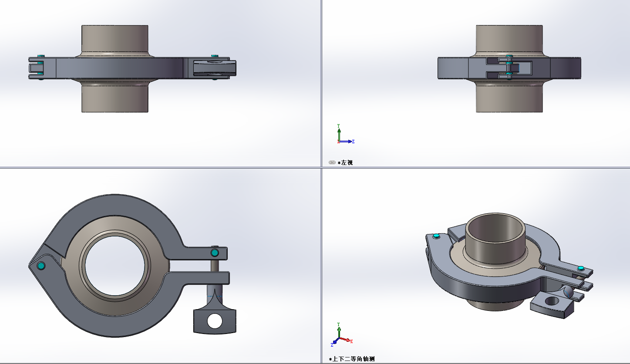Select the pipe inner bore in isometric view
Image resolution: width=630 pixels, height=364 pixels.
[x=496, y=229]
